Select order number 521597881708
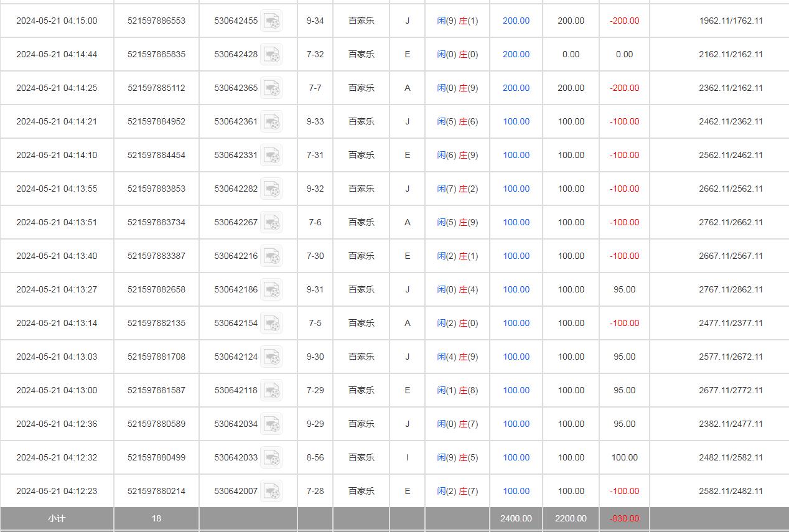The height and width of the screenshot is (532, 789). (156, 357)
